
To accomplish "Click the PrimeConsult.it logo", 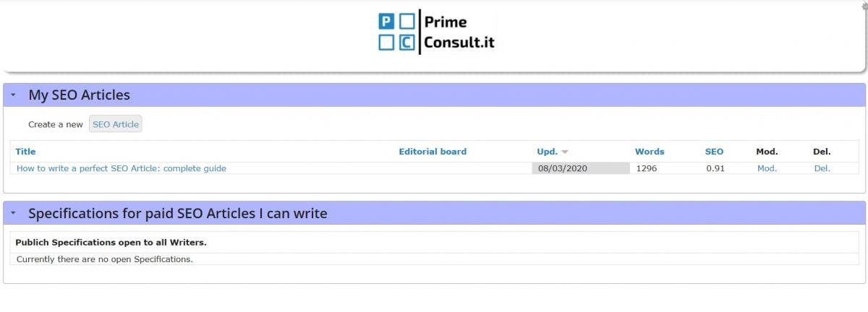I will [x=437, y=32].
